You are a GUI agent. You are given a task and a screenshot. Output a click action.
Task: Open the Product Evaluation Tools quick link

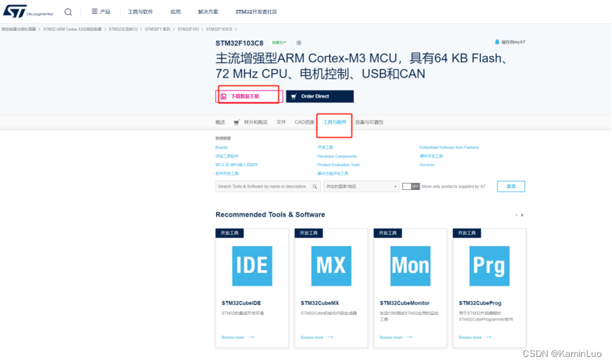(338, 165)
